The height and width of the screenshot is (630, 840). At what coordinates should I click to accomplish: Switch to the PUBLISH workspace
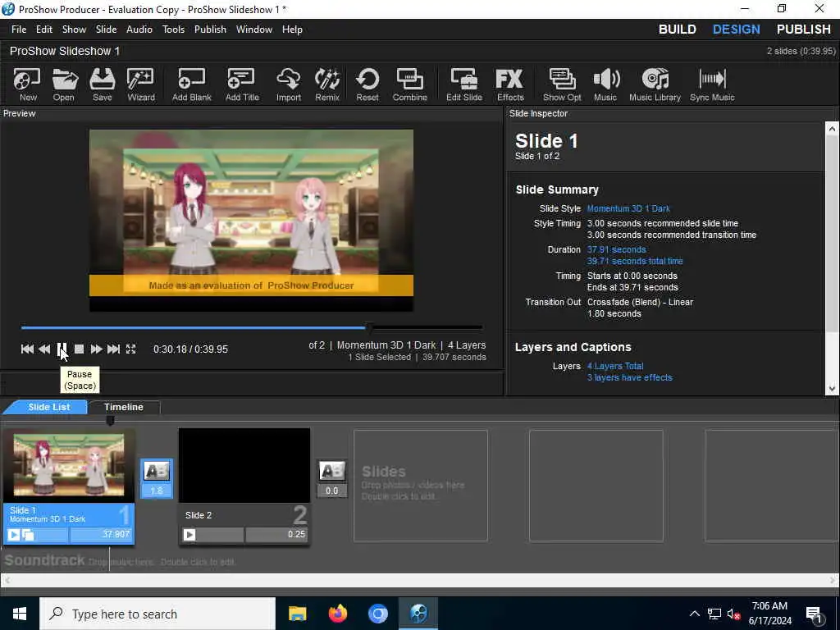(804, 30)
